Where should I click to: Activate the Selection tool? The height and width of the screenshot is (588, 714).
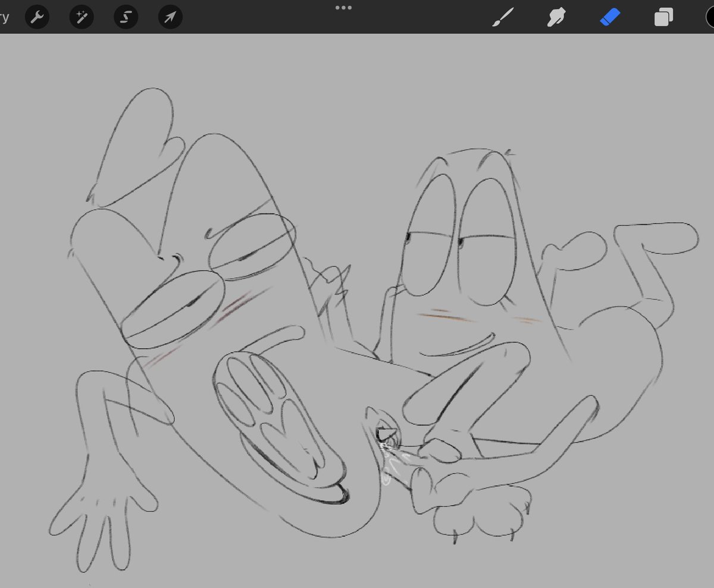click(126, 17)
